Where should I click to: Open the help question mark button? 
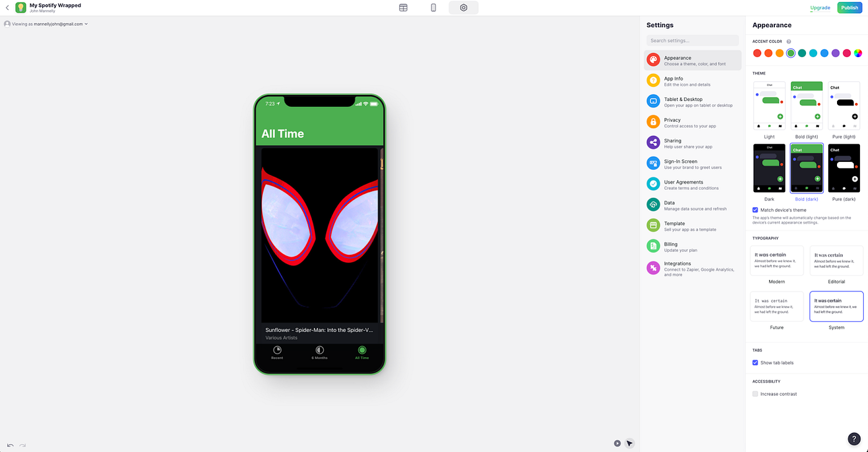click(854, 439)
